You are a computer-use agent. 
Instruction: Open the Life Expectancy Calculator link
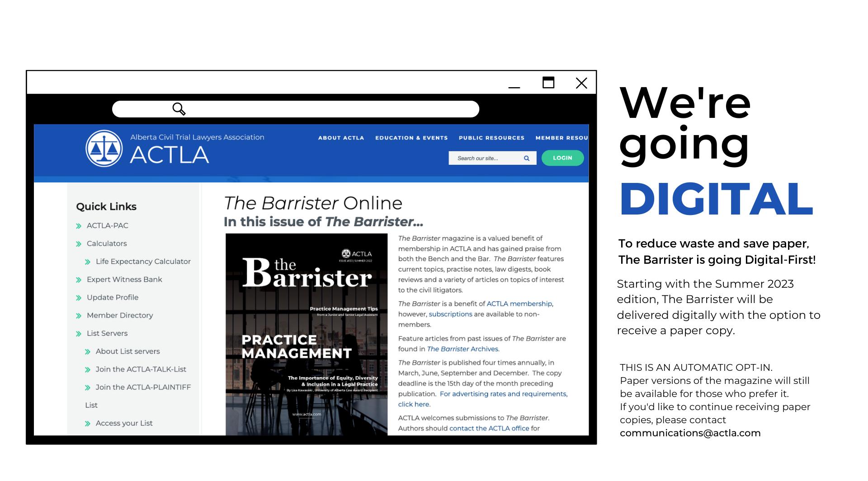(x=143, y=262)
